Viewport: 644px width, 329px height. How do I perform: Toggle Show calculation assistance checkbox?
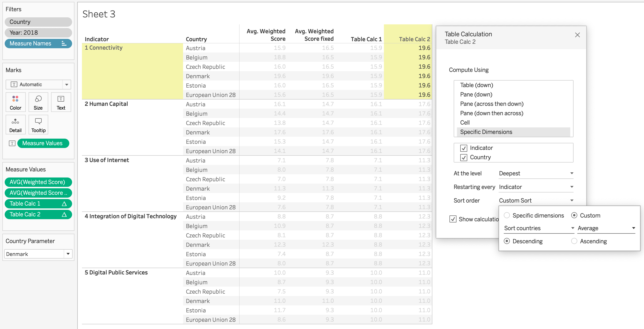tap(453, 219)
